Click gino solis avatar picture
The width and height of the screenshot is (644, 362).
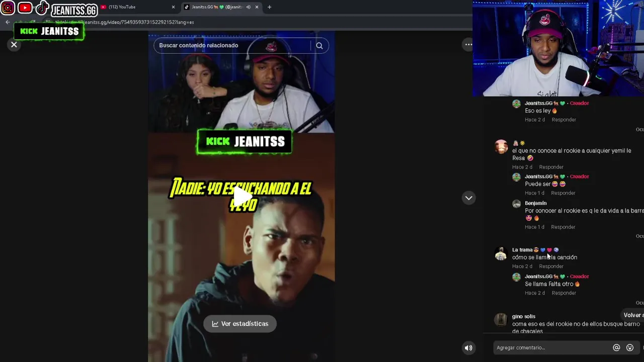point(501,319)
